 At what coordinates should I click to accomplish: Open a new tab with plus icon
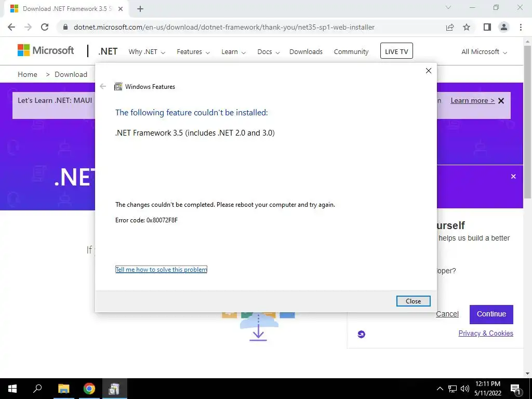pos(140,9)
